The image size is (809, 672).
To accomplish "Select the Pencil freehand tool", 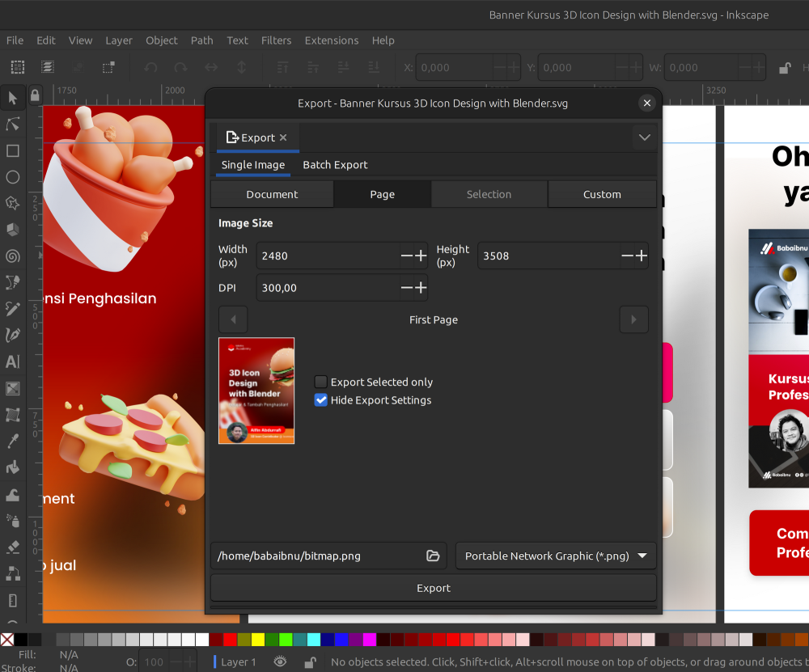I will click(13, 308).
